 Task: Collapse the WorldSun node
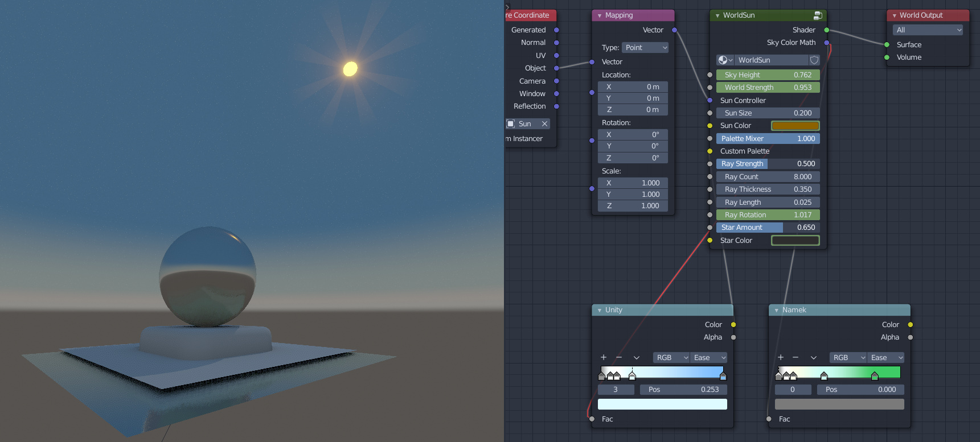[x=717, y=15]
